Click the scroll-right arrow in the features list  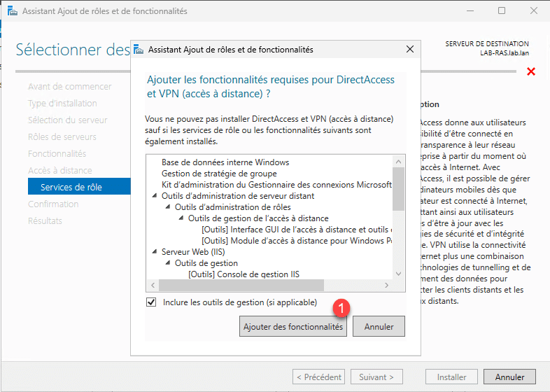click(x=387, y=286)
